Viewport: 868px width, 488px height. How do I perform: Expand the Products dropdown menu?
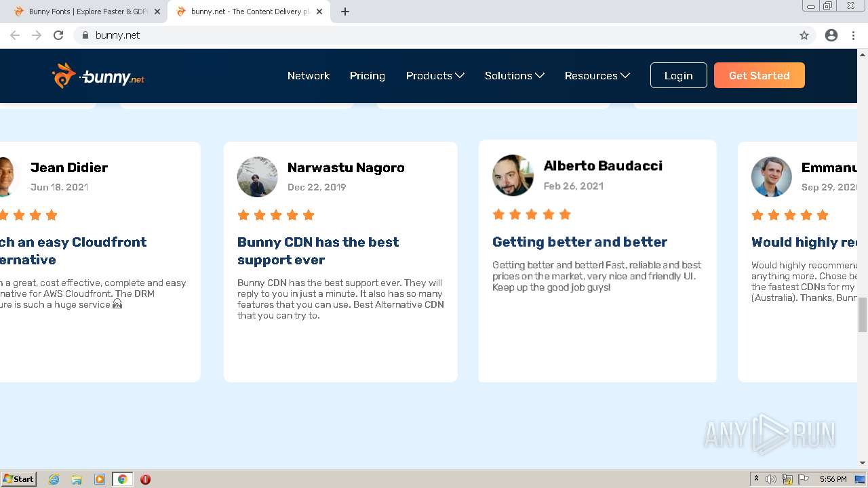[435, 76]
